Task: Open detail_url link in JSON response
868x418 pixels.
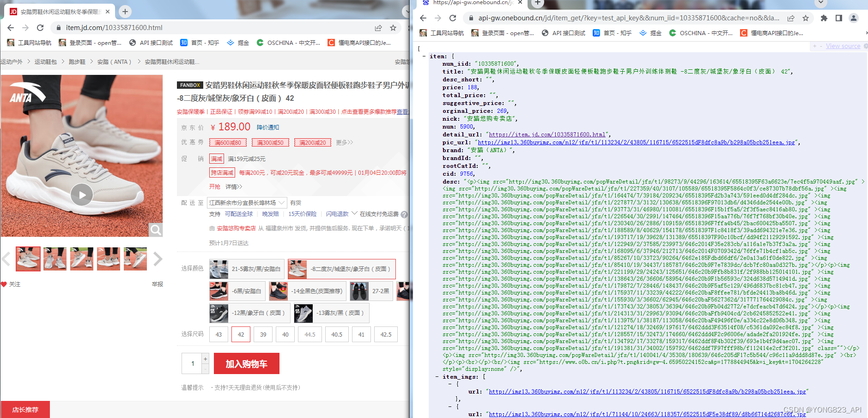Action: pos(547,135)
